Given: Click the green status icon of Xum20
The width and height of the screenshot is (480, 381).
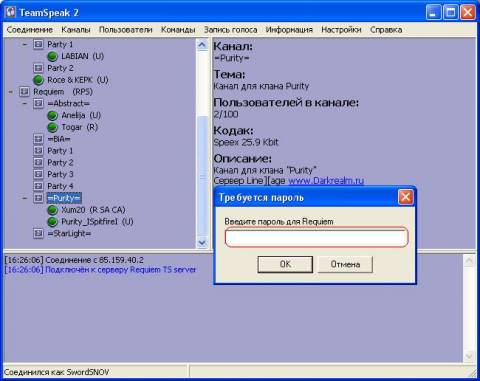Looking at the screenshot, I should [x=52, y=210].
